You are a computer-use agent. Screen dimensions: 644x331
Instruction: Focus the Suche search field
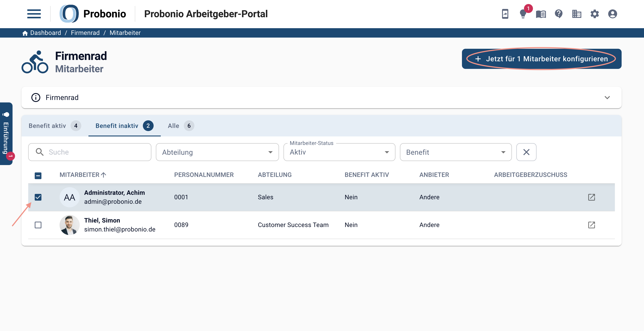pos(90,152)
